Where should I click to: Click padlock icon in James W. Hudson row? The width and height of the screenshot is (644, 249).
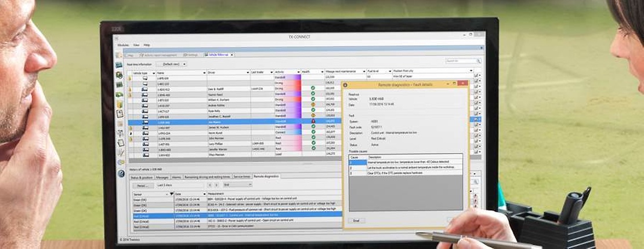131,127
